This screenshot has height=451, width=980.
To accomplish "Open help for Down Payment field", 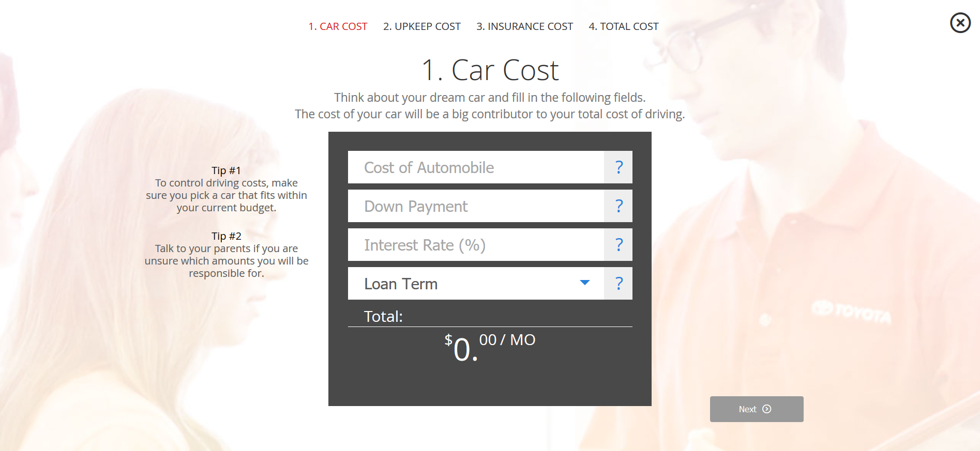I will [619, 206].
